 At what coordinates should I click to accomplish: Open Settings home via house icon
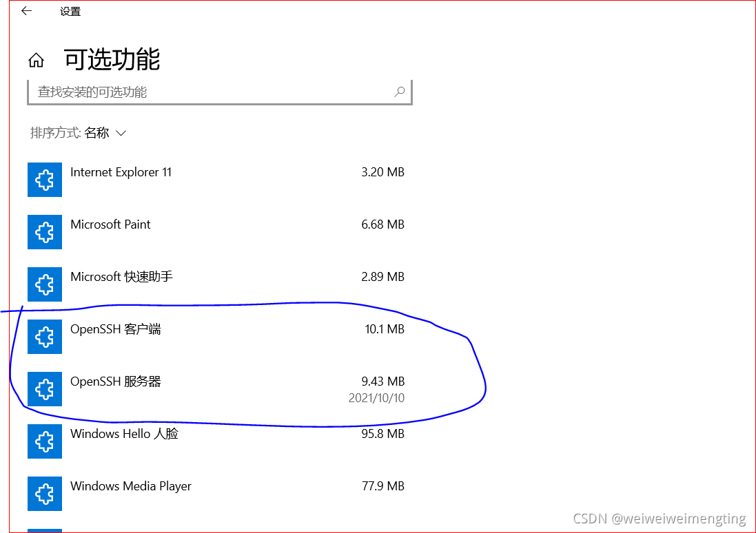pos(36,60)
